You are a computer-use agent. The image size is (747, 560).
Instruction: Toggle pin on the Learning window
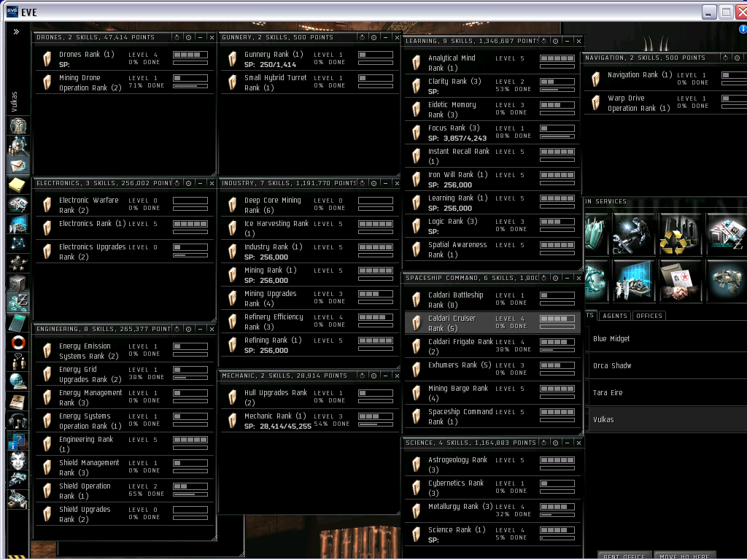tap(544, 41)
